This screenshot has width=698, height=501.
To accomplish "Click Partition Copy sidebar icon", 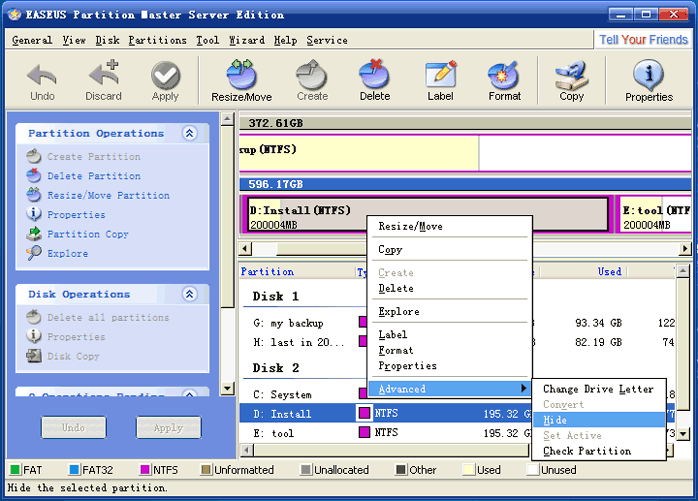I will pyautogui.click(x=33, y=233).
